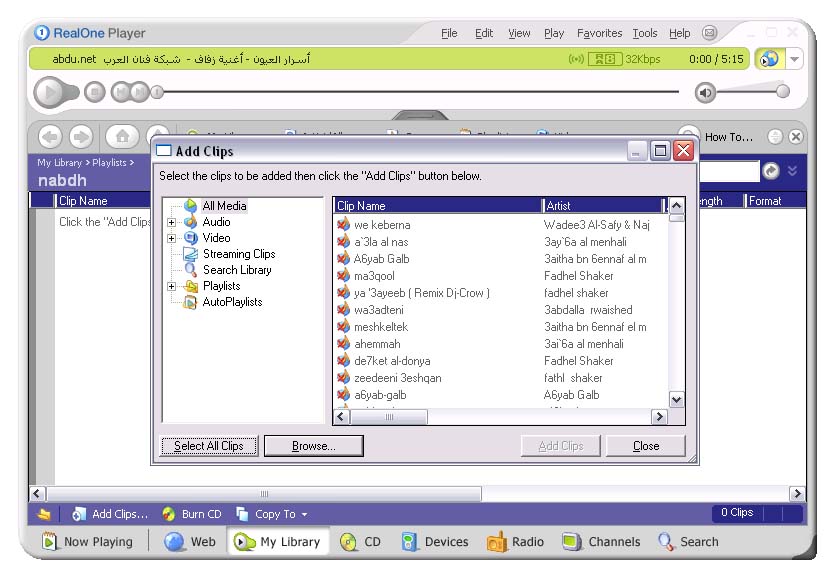
Task: Skip to the previous clip
Action: pyautogui.click(x=121, y=93)
